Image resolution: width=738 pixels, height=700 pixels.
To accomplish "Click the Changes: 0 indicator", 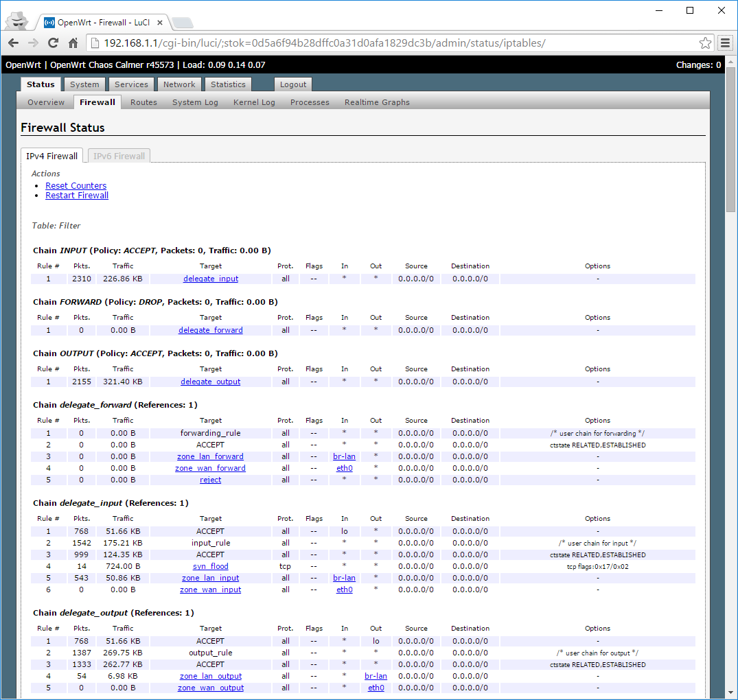I will tap(698, 65).
